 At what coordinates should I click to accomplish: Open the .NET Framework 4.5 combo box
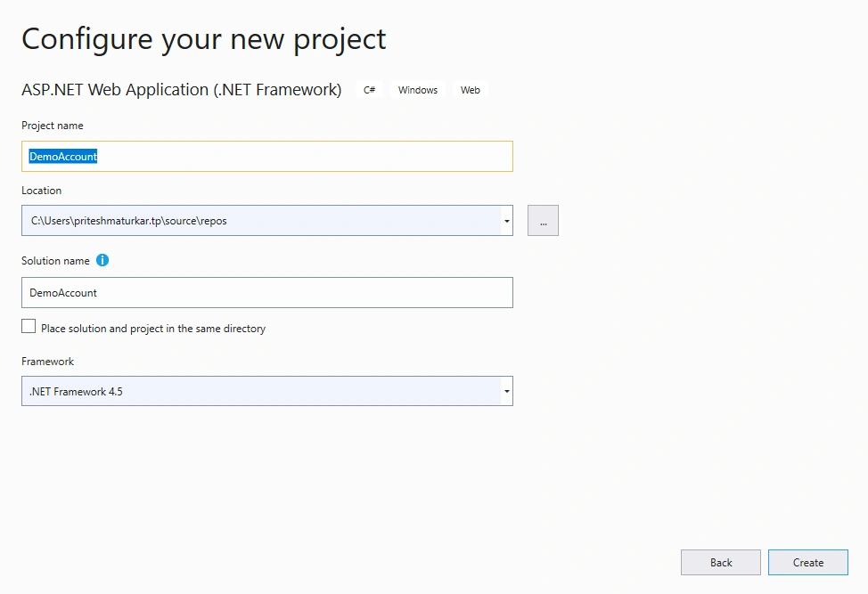(x=266, y=391)
